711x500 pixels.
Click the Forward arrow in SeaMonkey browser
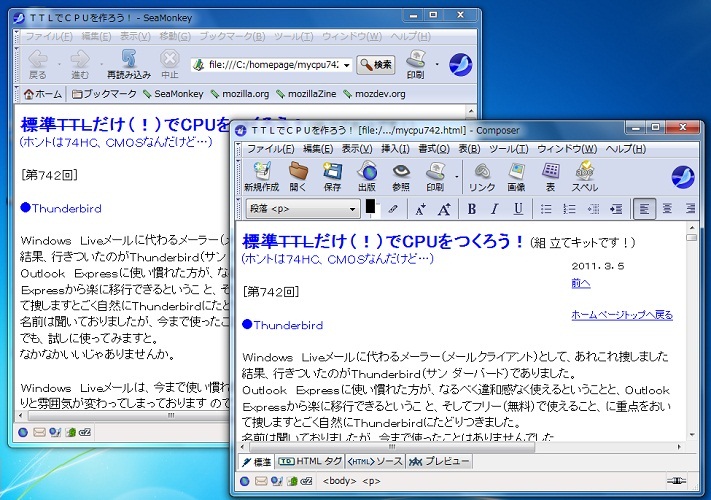pos(80,64)
